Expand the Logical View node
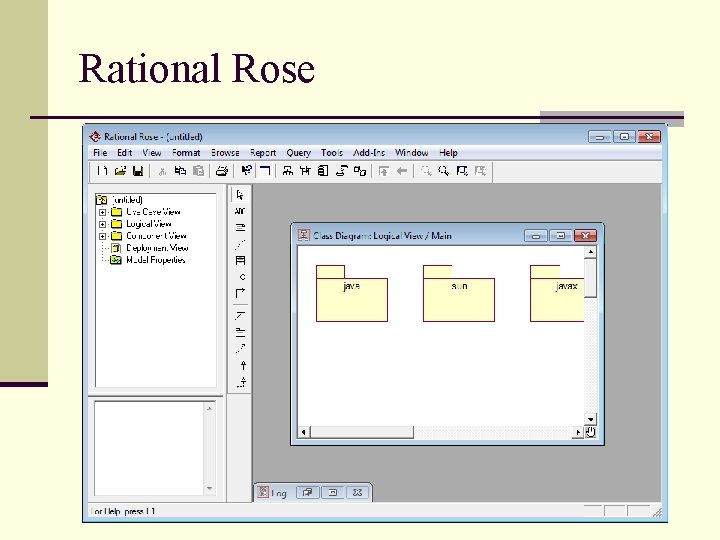720x540 pixels. coord(102,224)
